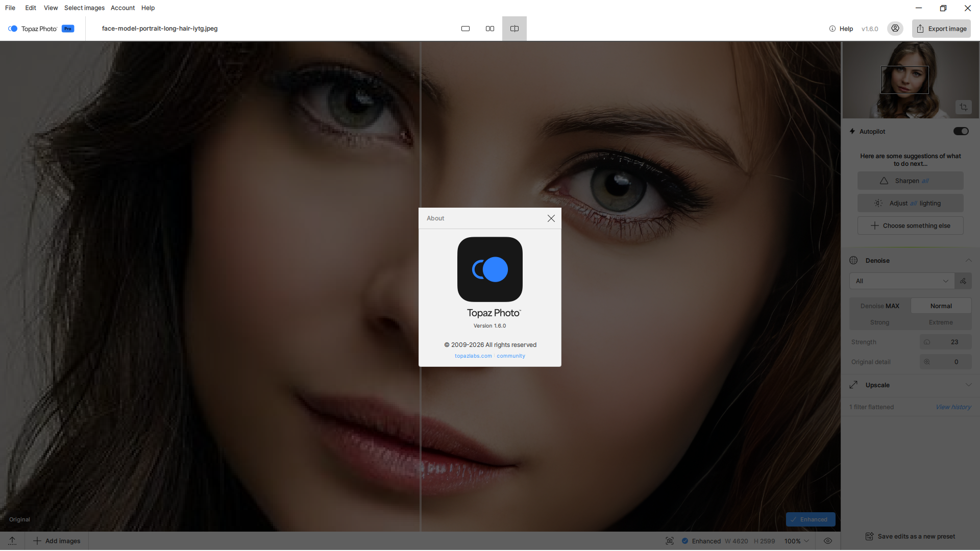980x551 pixels.
Task: Click the navigator preview thumbnail
Action: (911, 80)
